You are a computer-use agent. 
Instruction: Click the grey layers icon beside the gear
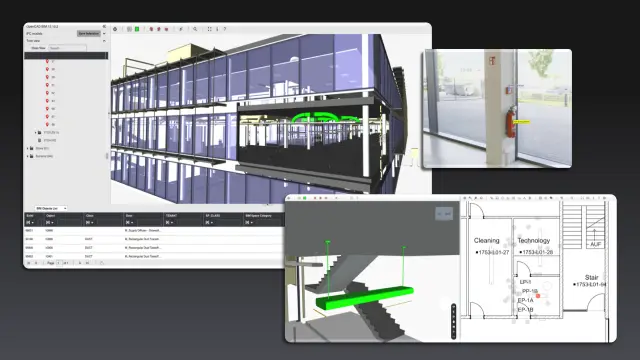tap(129, 29)
